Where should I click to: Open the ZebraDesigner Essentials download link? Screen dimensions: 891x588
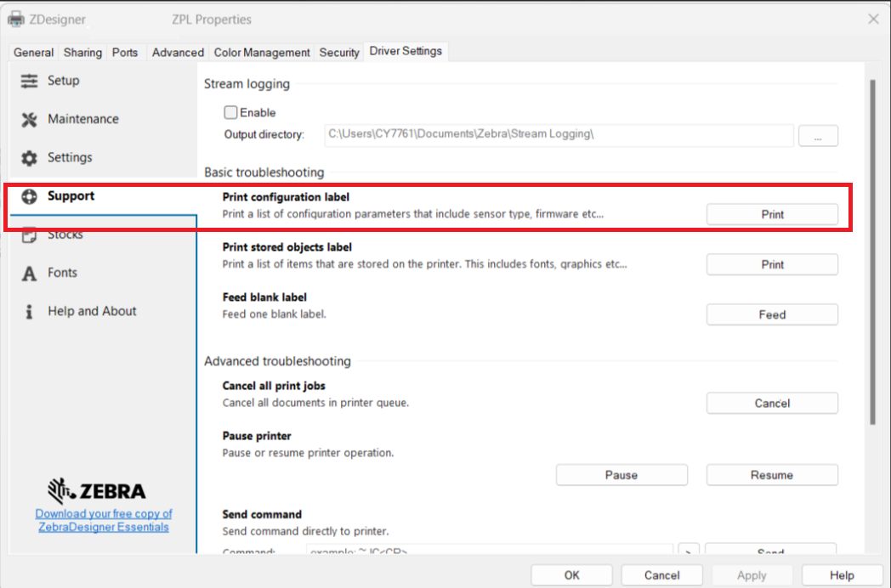click(103, 519)
